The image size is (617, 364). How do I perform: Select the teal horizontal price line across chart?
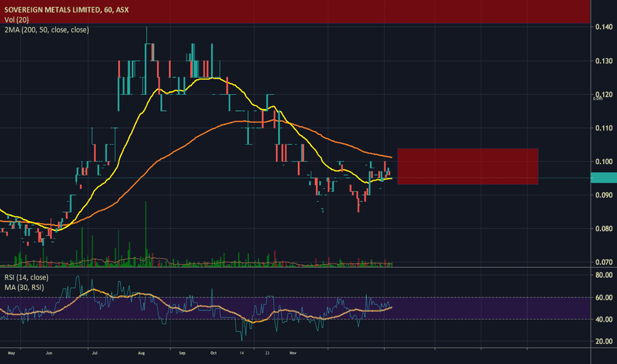pyautogui.click(x=295, y=178)
